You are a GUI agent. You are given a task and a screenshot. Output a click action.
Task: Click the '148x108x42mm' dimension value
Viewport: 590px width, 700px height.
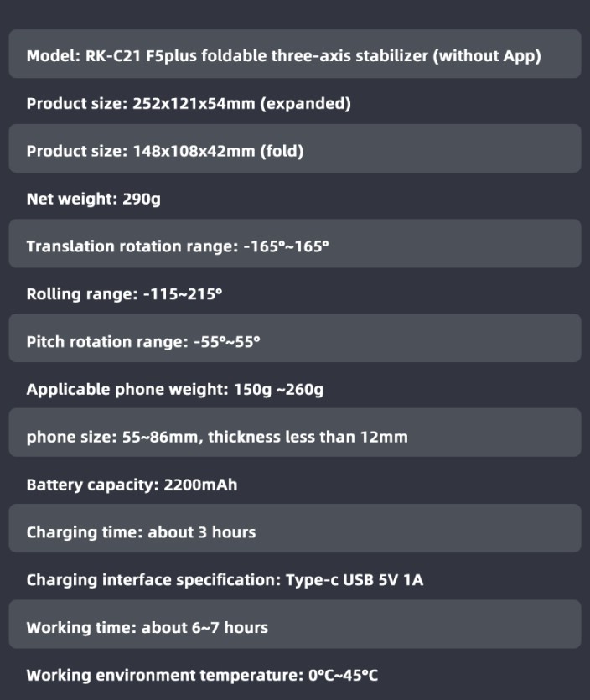coord(194,151)
